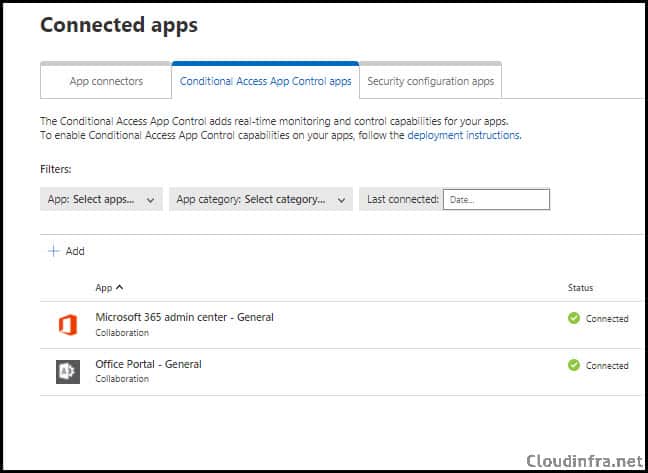Click the green check icon for Microsoft 365 admin center

click(x=574, y=318)
